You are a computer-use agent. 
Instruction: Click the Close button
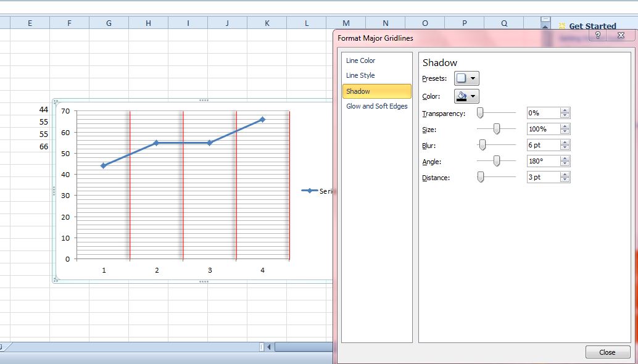click(607, 352)
